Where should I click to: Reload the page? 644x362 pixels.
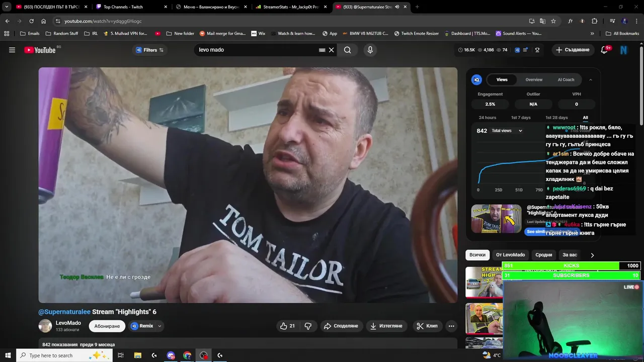pos(31,21)
